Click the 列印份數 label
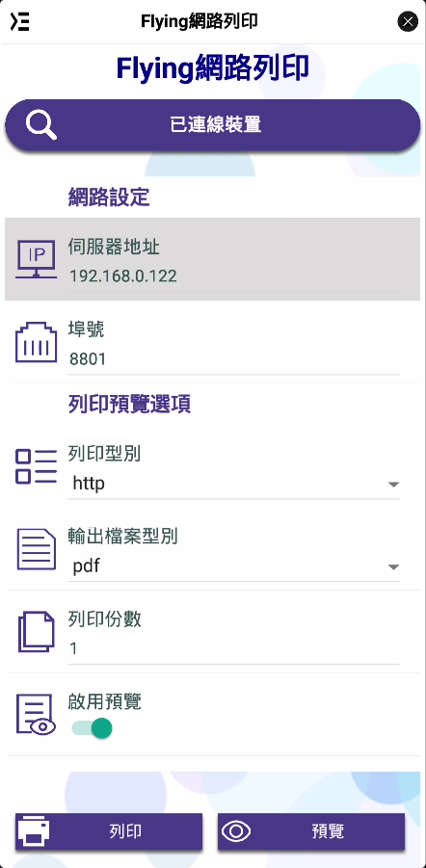Image resolution: width=426 pixels, height=868 pixels. pyautogui.click(x=105, y=619)
